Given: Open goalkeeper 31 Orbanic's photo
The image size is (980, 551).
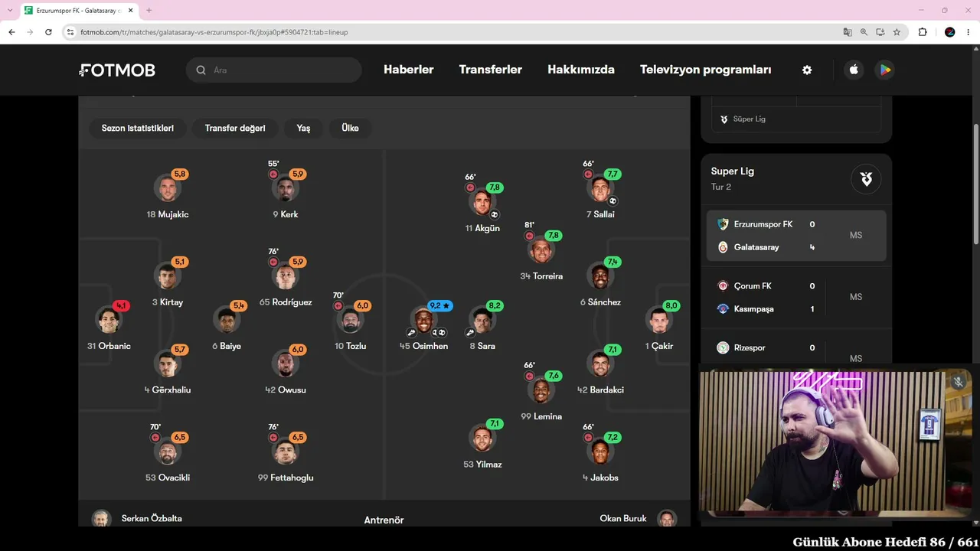Looking at the screenshot, I should (x=109, y=320).
